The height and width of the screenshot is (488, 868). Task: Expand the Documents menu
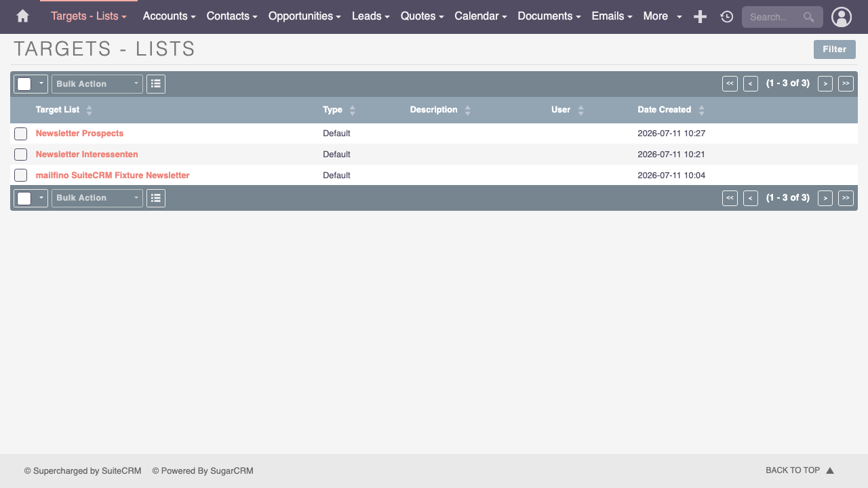tap(549, 16)
